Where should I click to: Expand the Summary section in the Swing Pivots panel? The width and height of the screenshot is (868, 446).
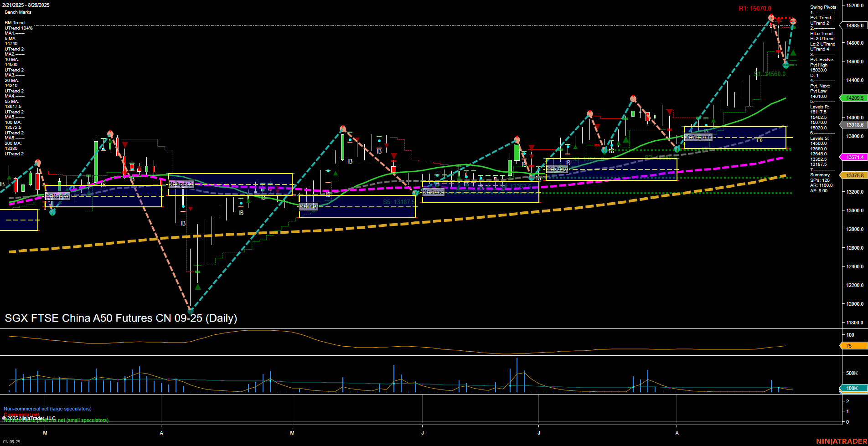click(x=821, y=174)
